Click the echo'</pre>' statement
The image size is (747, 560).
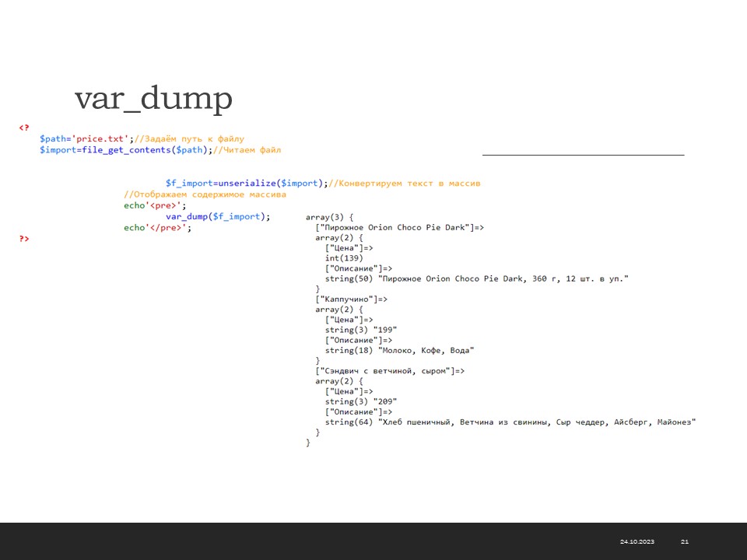[157, 228]
